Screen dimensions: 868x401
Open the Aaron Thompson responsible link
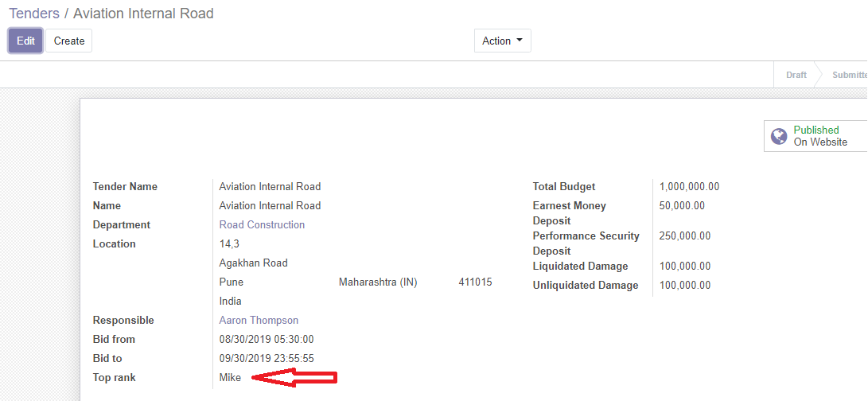tap(259, 320)
